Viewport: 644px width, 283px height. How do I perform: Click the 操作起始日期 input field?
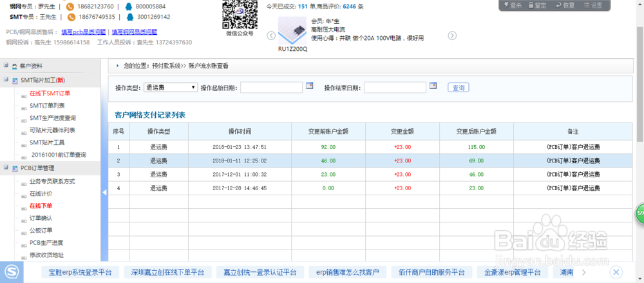[x=272, y=88]
